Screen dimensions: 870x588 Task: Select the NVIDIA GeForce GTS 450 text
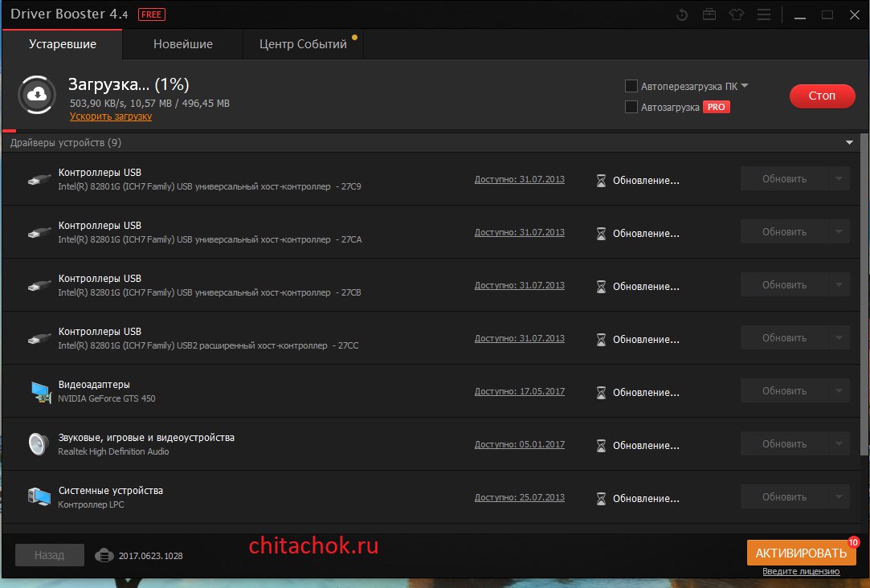107,399
